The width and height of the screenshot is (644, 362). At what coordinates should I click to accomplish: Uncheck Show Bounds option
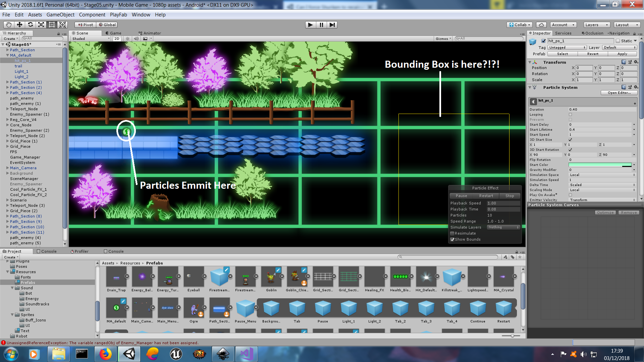[452, 239]
